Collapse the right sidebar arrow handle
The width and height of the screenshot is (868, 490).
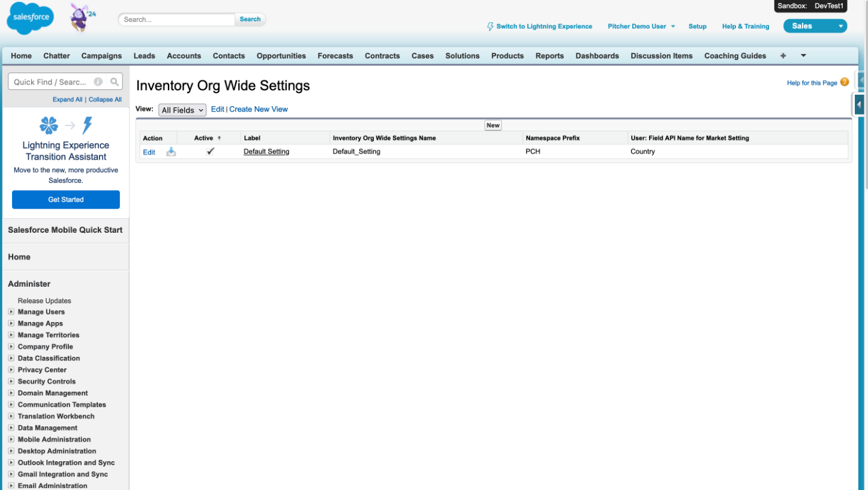[x=859, y=104]
